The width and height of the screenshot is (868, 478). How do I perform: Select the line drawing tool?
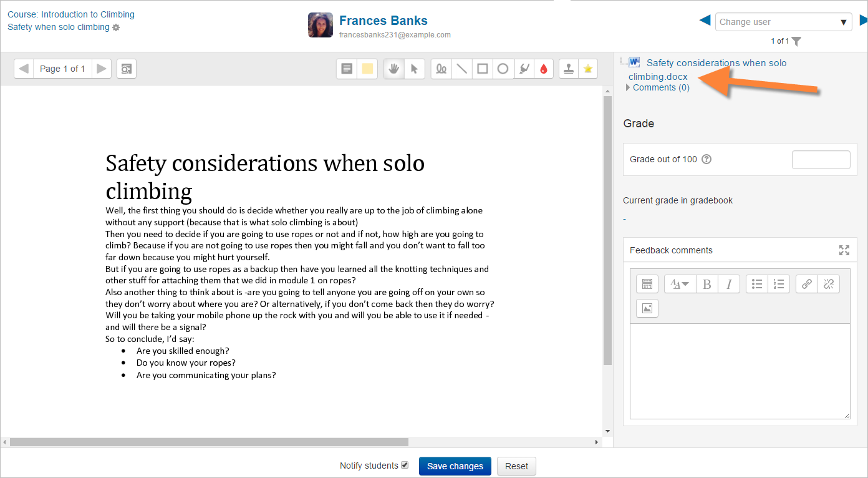pos(462,69)
